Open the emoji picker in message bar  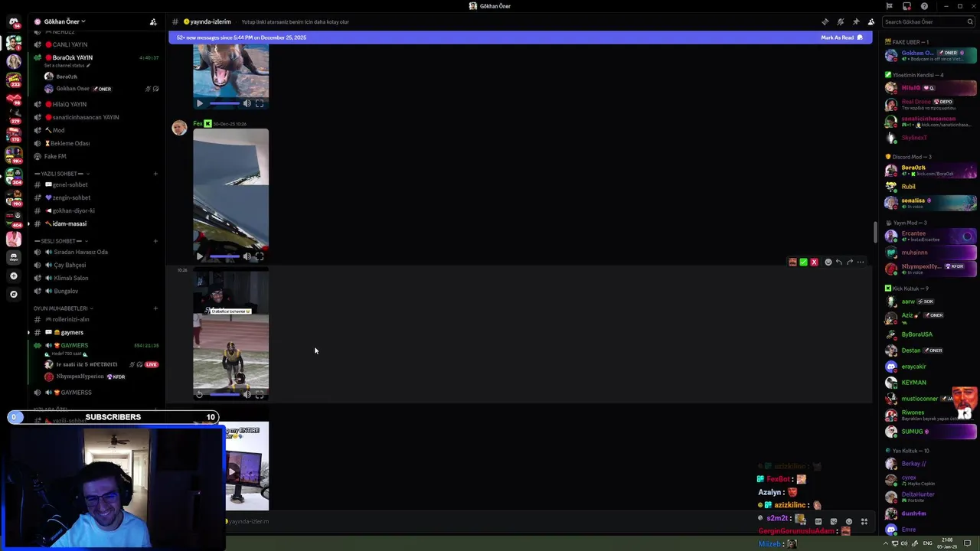pyautogui.click(x=848, y=521)
